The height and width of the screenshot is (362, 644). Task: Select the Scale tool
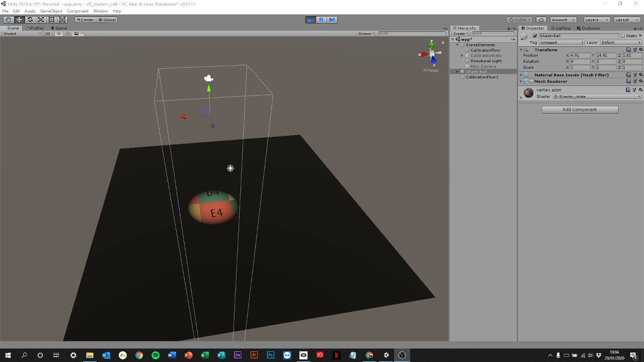click(41, 19)
